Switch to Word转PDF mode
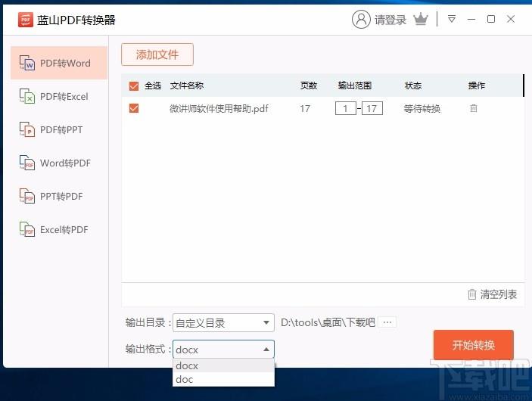 pyautogui.click(x=59, y=163)
